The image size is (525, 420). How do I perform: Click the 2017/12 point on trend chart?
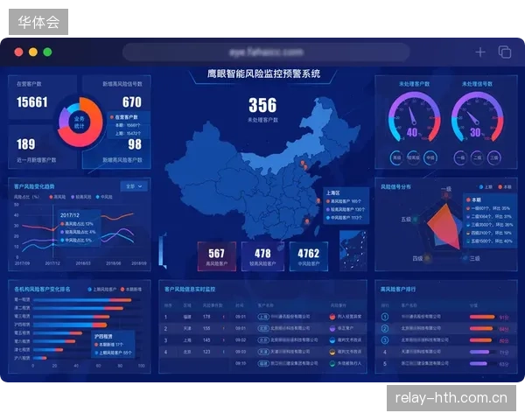coord(52,230)
